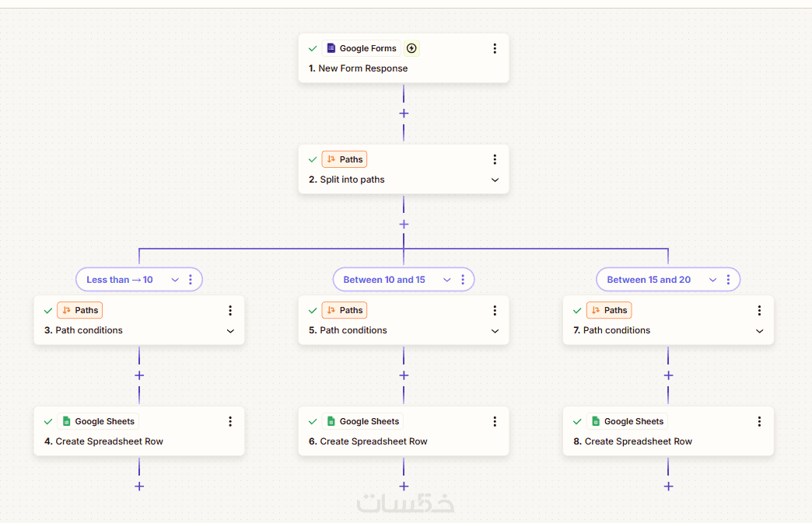Image resolution: width=812 pixels, height=523 pixels.
Task: Expand the Split into paths step chevron
Action: tap(495, 180)
